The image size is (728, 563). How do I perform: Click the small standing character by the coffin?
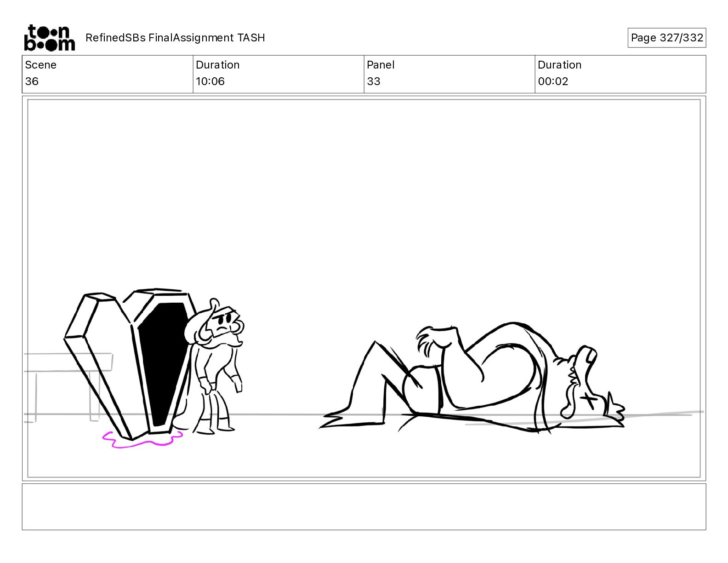point(215,366)
